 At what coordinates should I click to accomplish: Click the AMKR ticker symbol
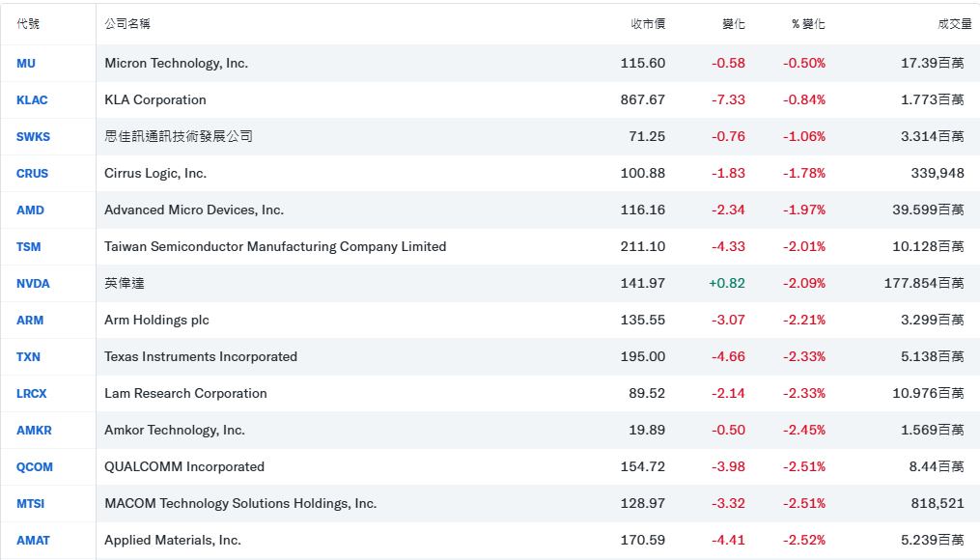point(34,431)
